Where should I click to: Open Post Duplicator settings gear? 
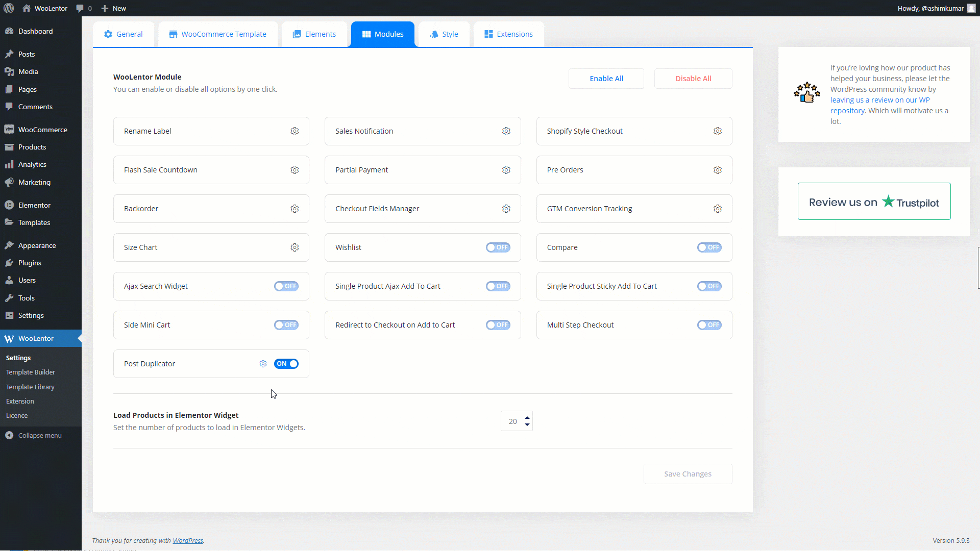263,363
